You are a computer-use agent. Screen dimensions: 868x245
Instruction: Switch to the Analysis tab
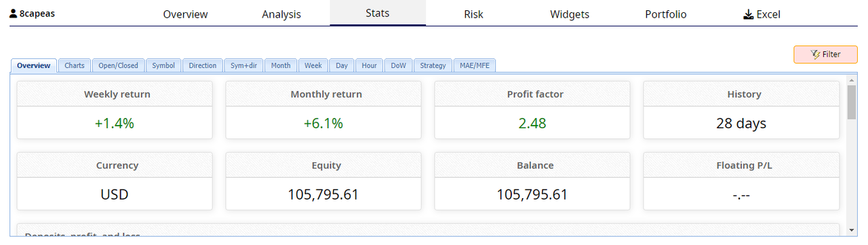(x=281, y=14)
